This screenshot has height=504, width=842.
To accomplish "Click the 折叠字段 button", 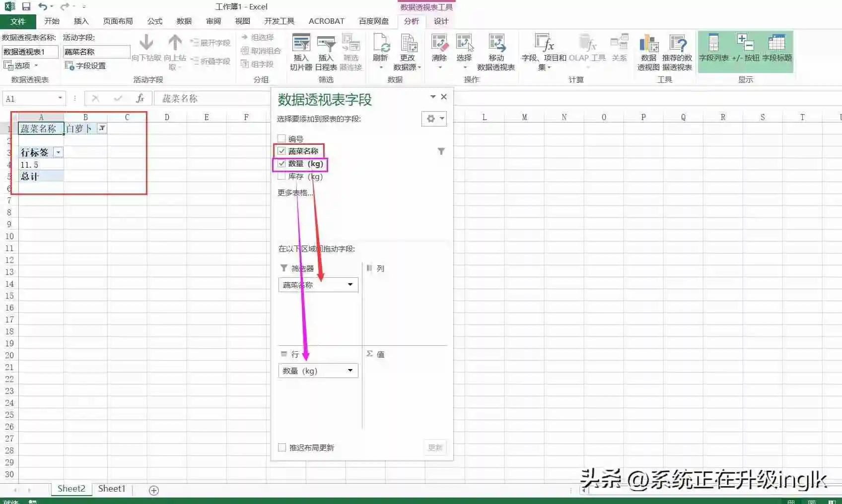I will coord(210,61).
